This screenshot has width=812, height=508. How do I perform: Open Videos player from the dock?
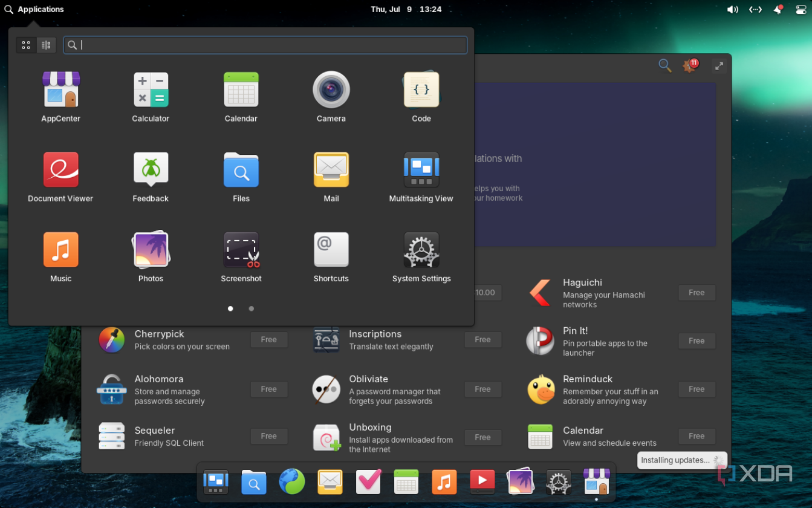[x=482, y=482]
